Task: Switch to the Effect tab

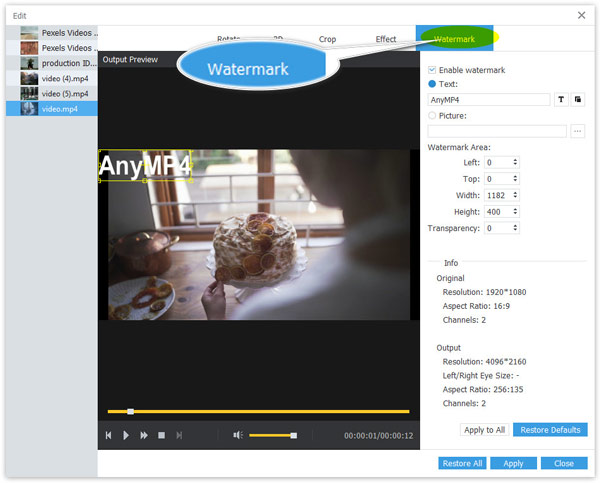Action: click(386, 39)
